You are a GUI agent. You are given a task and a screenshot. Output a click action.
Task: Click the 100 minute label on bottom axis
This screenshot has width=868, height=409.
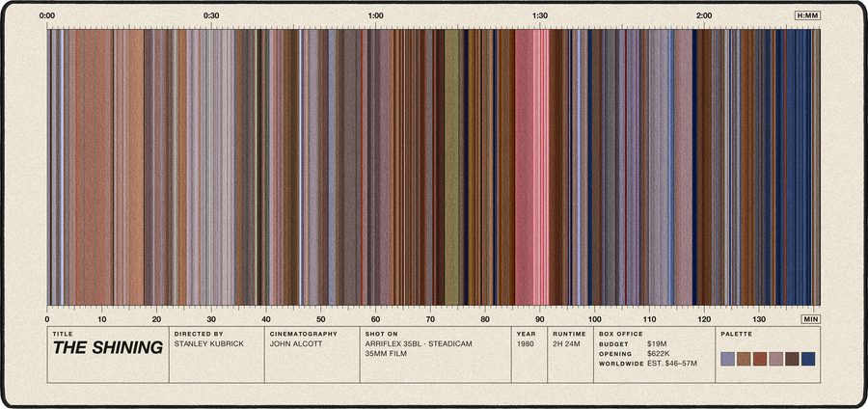[x=594, y=319]
